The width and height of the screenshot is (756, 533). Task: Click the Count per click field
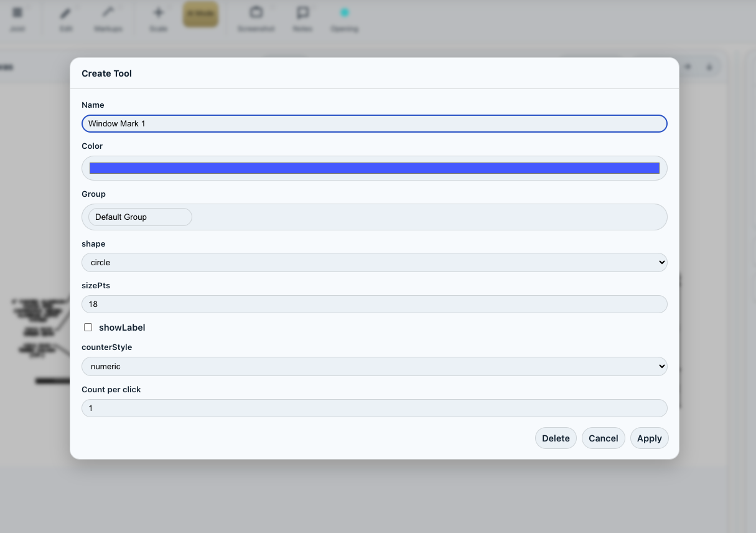[x=374, y=408]
